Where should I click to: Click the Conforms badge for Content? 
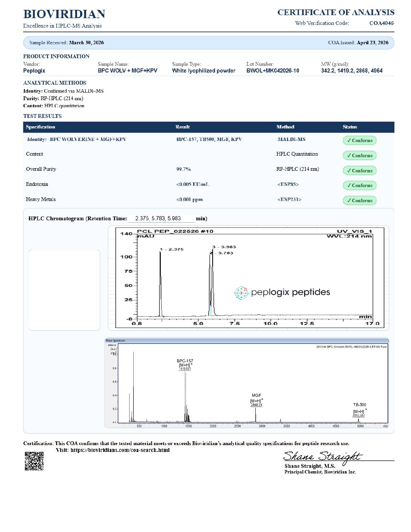click(x=360, y=156)
